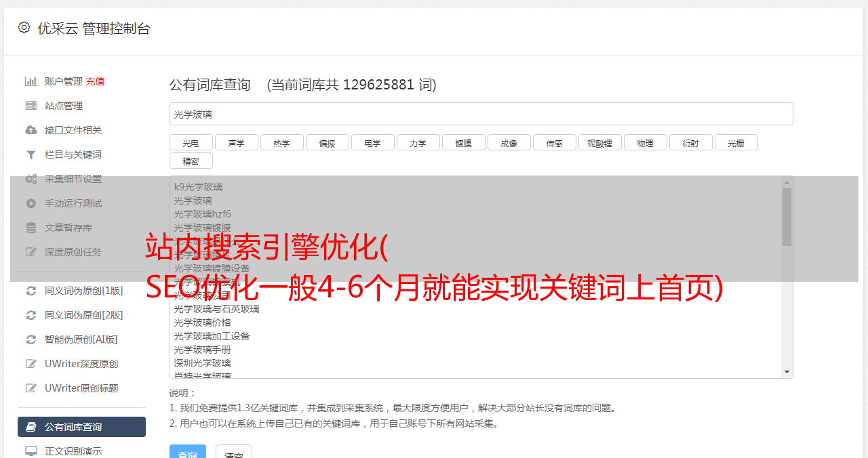
Task: Click the 清空 clear button
Action: click(x=234, y=452)
